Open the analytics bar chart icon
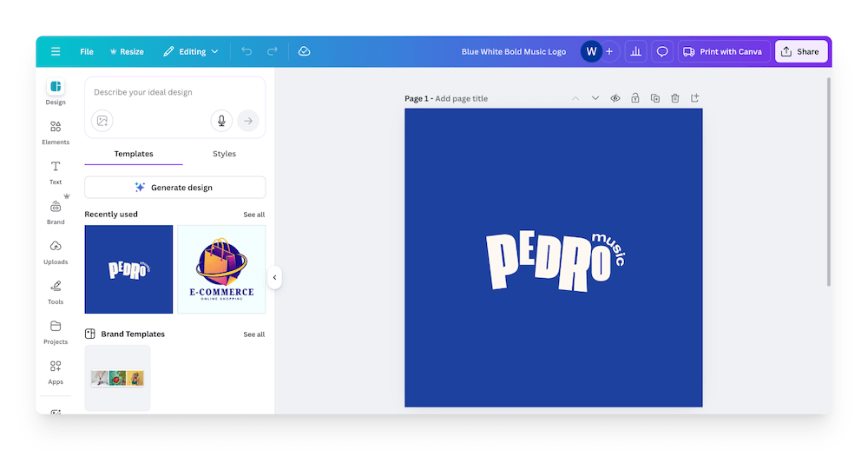 coord(635,51)
